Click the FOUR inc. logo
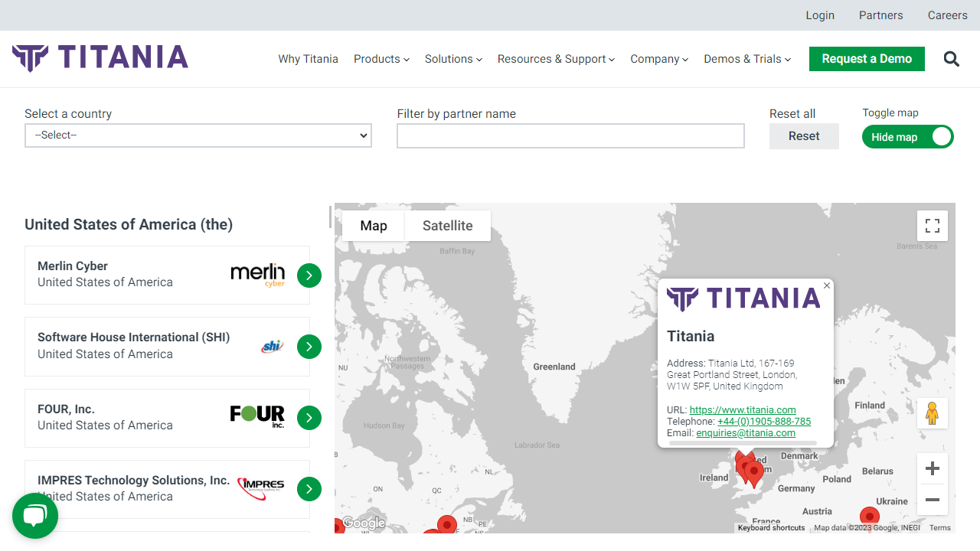 (257, 417)
